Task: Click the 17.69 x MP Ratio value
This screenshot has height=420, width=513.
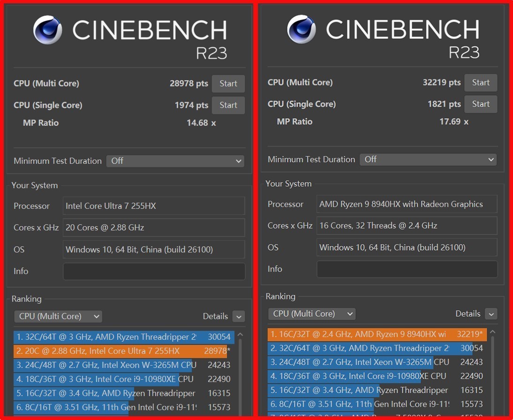Action: point(454,122)
